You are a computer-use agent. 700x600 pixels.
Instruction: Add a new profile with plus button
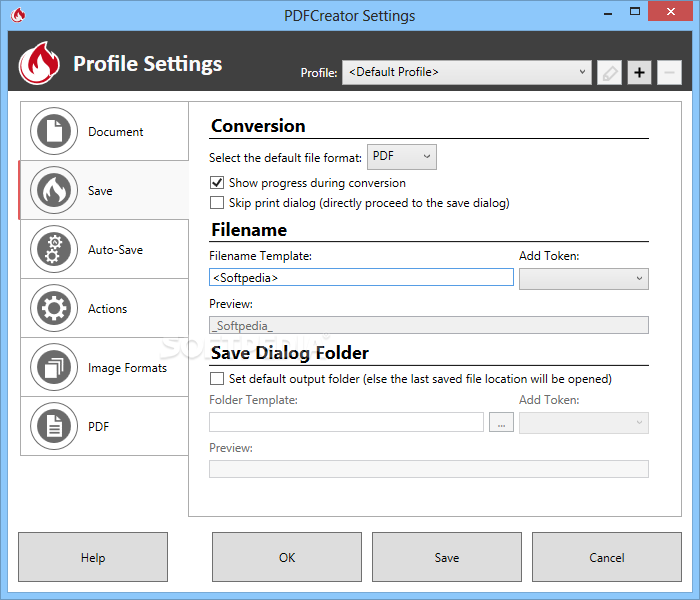click(x=639, y=72)
